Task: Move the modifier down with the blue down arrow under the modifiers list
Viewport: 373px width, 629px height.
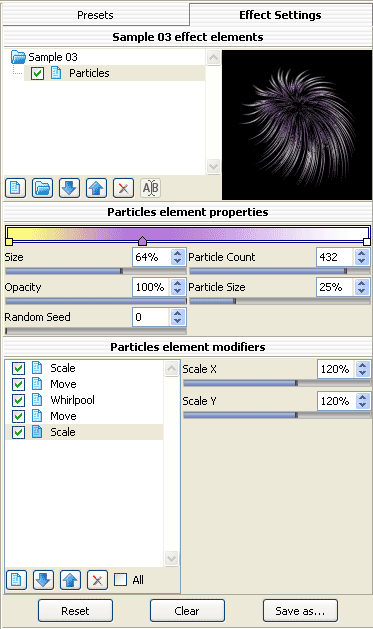Action: pyautogui.click(x=43, y=580)
